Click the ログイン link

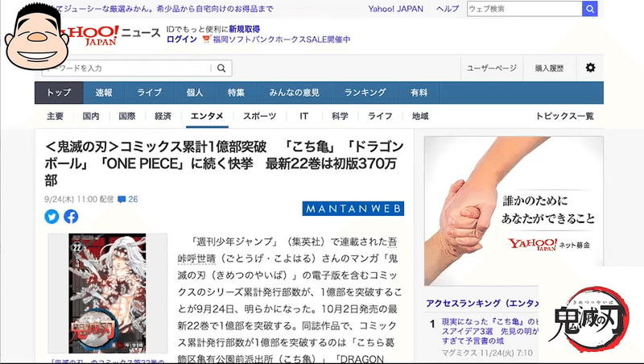[x=182, y=39]
